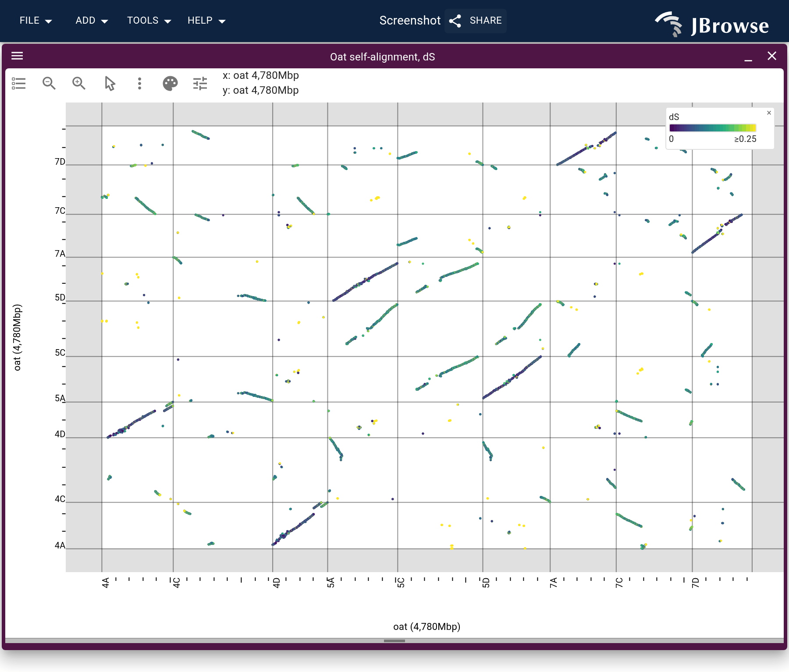Open the track selector list icon
This screenshot has height=672, width=789.
(x=19, y=83)
